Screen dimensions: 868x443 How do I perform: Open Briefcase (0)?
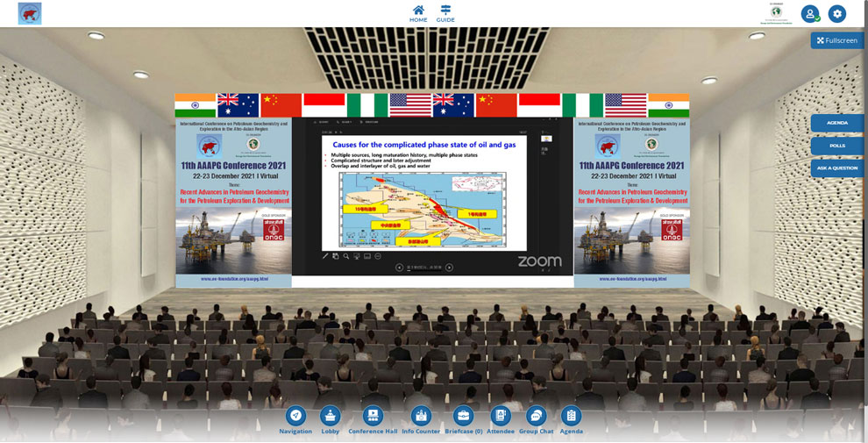point(463,419)
